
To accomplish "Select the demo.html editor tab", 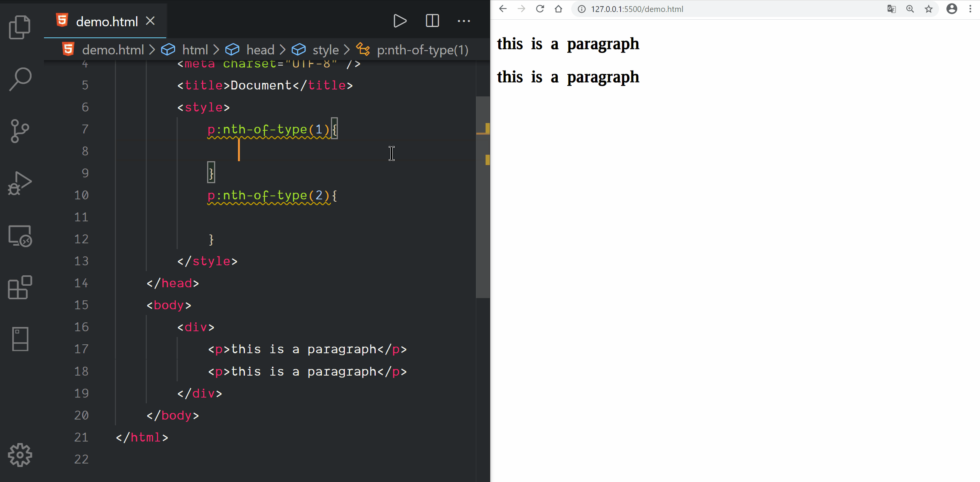I will coord(106,22).
